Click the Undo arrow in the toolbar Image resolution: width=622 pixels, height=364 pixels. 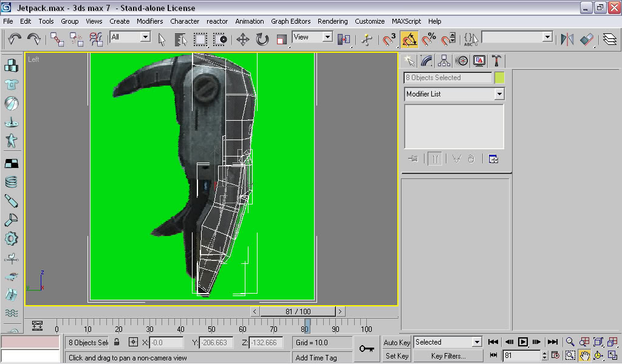tap(15, 39)
